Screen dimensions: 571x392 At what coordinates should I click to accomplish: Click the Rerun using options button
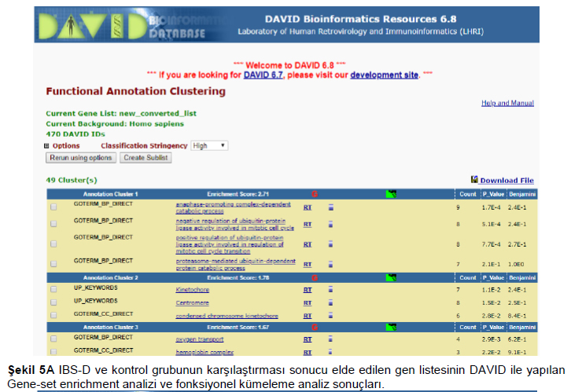pos(81,158)
